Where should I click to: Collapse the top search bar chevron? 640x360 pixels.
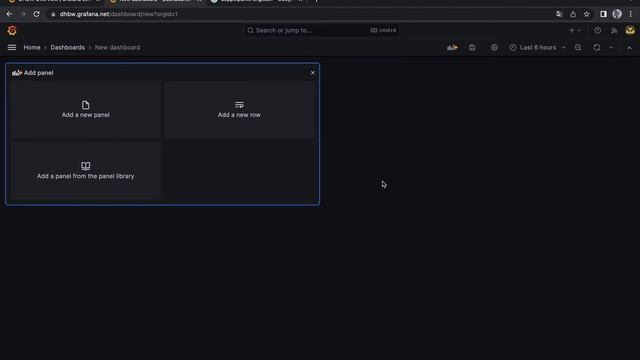click(x=629, y=48)
